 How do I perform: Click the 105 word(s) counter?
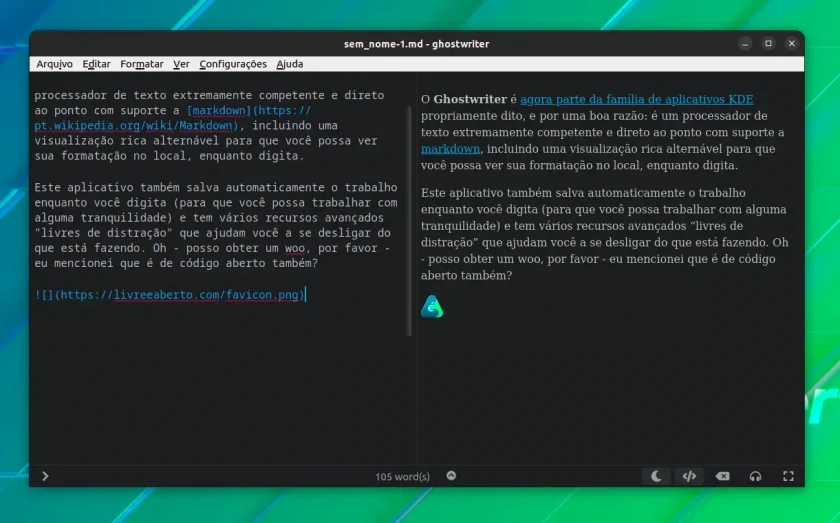[x=402, y=476]
